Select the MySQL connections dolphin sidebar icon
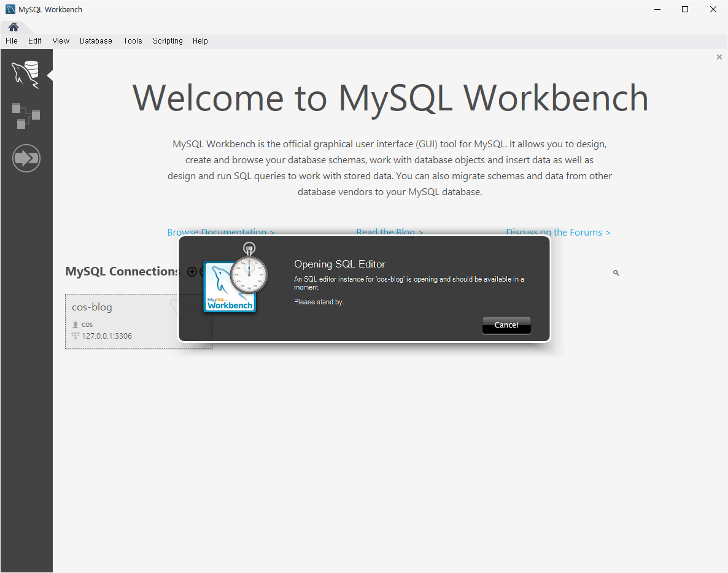Viewport: 728px width, 573px height. pyautogui.click(x=26, y=74)
